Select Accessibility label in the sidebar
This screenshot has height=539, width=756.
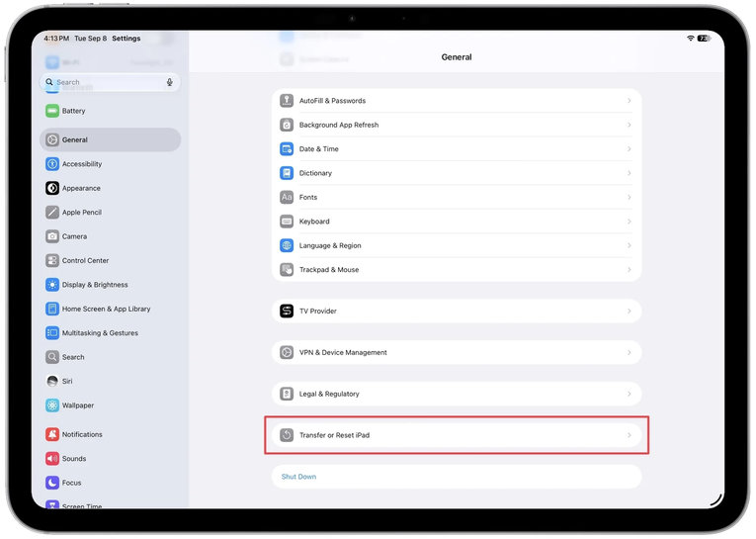(x=82, y=164)
